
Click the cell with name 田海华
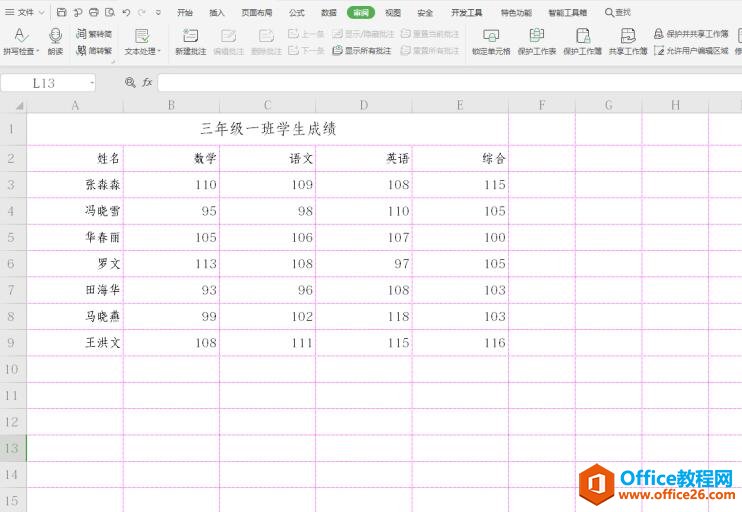[x=75, y=290]
